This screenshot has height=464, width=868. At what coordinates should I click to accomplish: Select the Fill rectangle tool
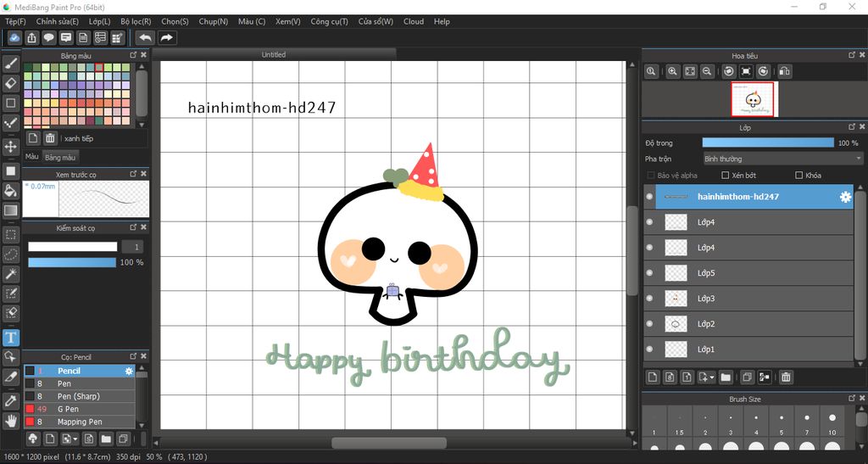tap(10, 171)
